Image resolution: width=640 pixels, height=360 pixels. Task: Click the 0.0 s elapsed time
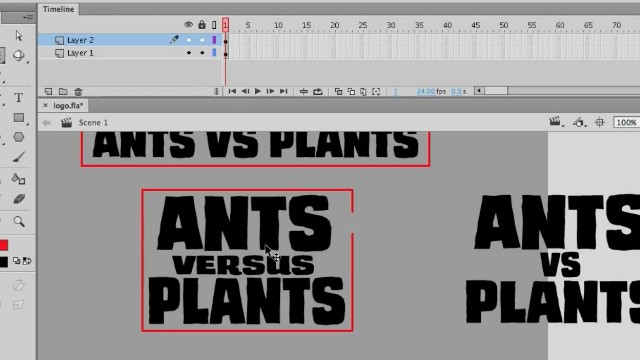458,92
